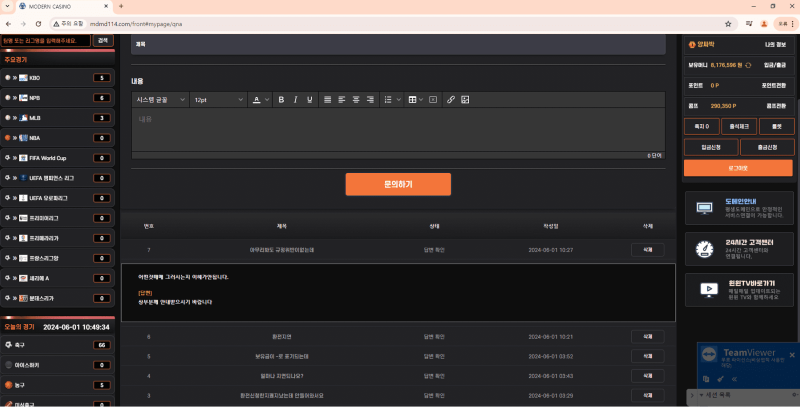This screenshot has width=800, height=414.
Task: Click the link beside 8,176,596 balance
Action: point(775,65)
